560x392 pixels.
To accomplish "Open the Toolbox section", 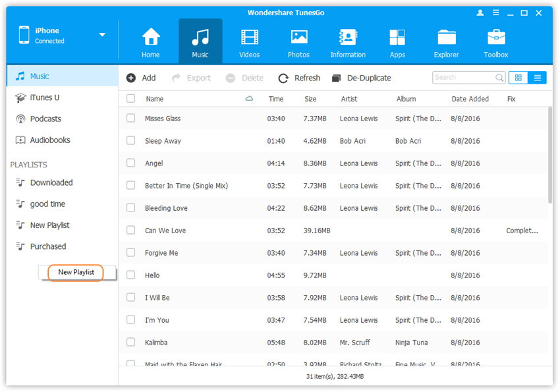I will (x=496, y=42).
